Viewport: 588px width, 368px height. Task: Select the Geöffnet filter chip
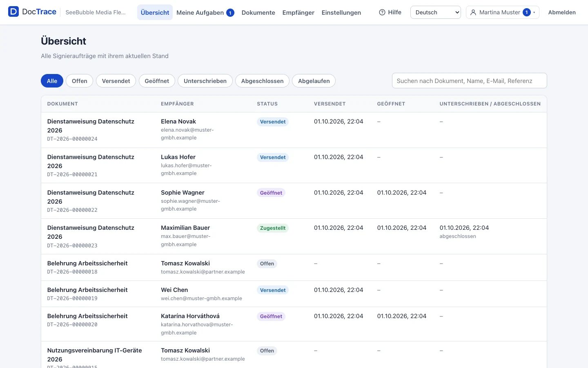point(157,81)
